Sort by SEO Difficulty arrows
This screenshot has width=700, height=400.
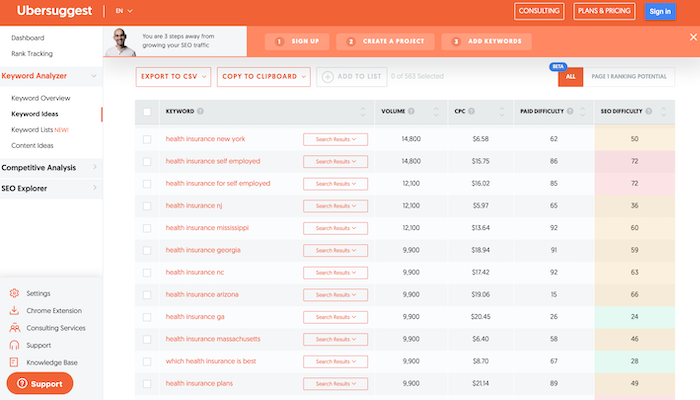pyautogui.click(x=664, y=112)
